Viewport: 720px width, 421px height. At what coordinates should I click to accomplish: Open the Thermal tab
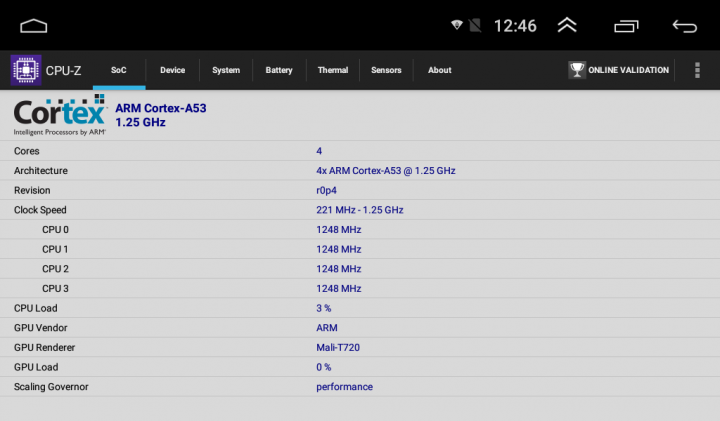(333, 70)
